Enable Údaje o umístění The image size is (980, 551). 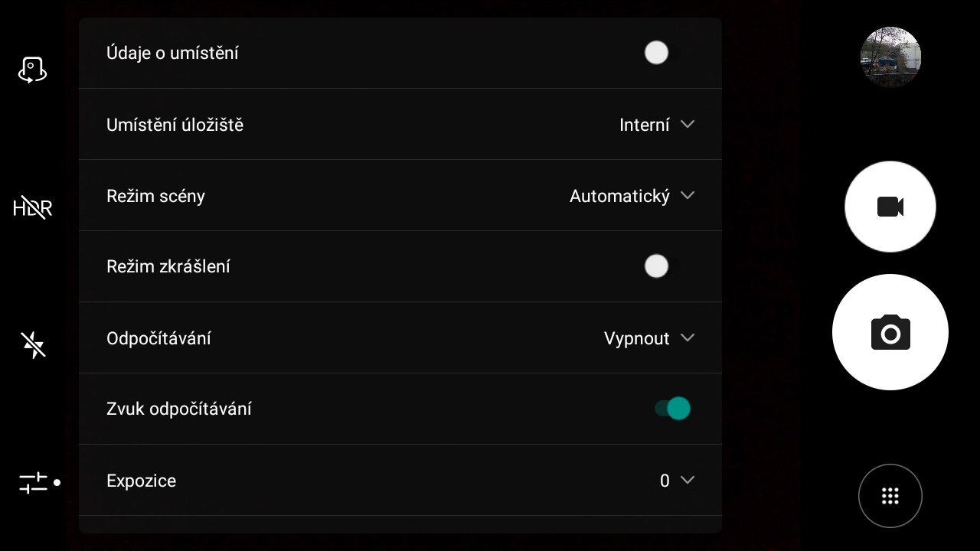tap(656, 52)
